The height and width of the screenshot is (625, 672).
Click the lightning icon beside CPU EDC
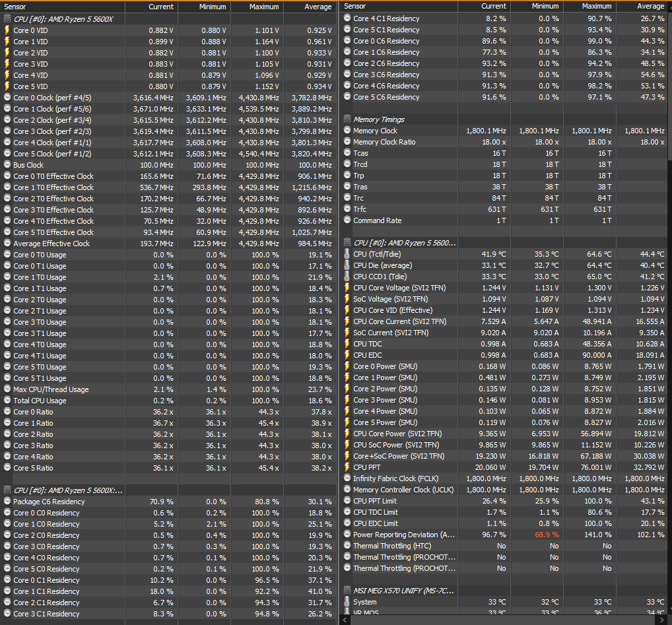[347, 354]
